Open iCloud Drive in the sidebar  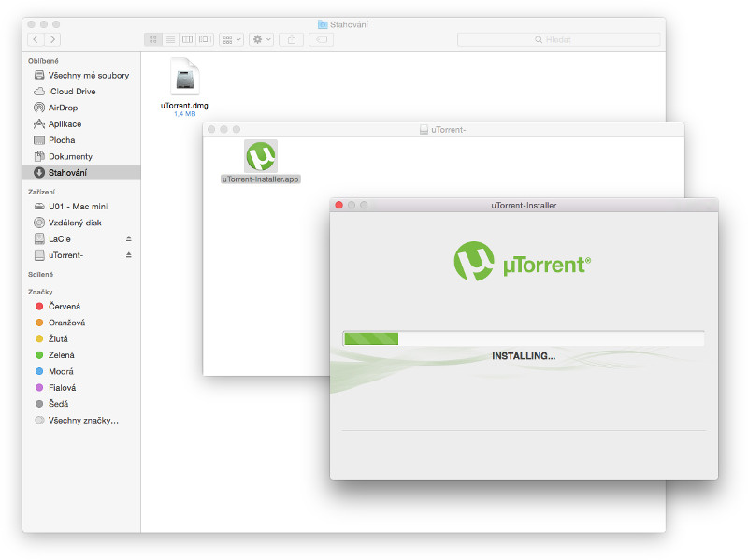(81, 92)
